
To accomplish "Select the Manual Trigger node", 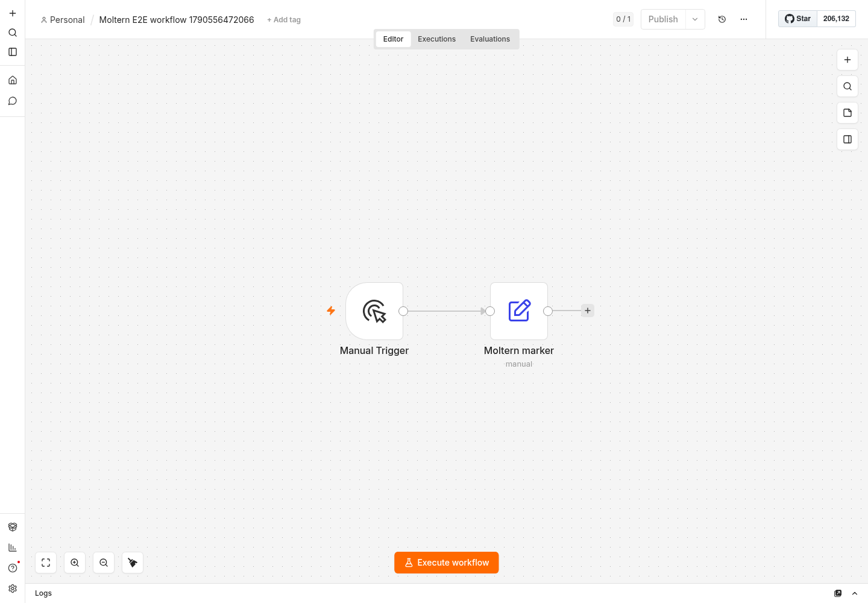I will click(x=374, y=311).
